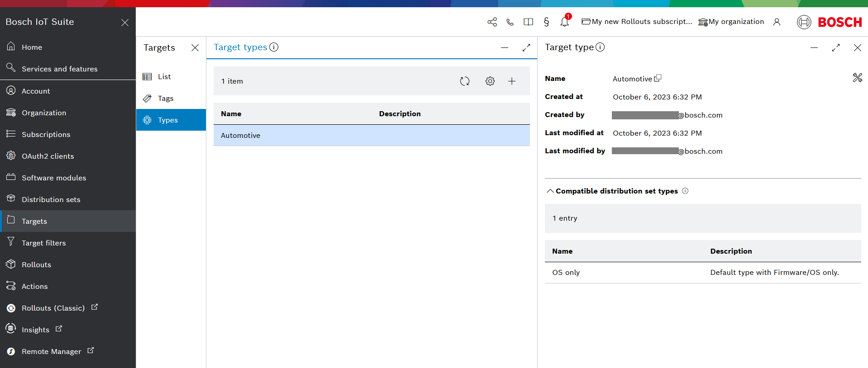Viewport: 868px width, 368px height.
Task: Copy the Automotive name with copy icon
Action: tap(658, 78)
